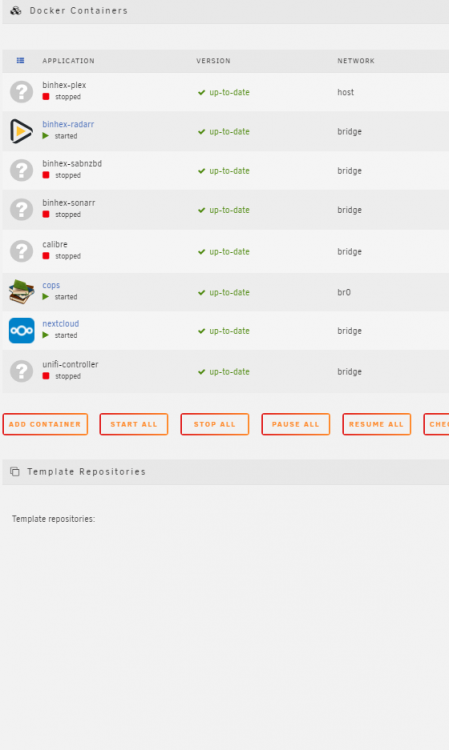Click the VERSION column header
This screenshot has height=750, width=449.
tap(213, 61)
